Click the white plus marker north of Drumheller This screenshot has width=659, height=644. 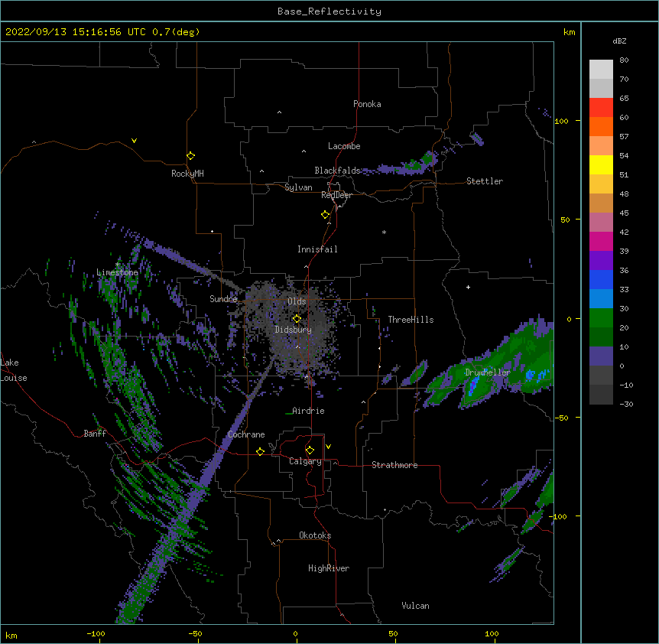point(468,287)
